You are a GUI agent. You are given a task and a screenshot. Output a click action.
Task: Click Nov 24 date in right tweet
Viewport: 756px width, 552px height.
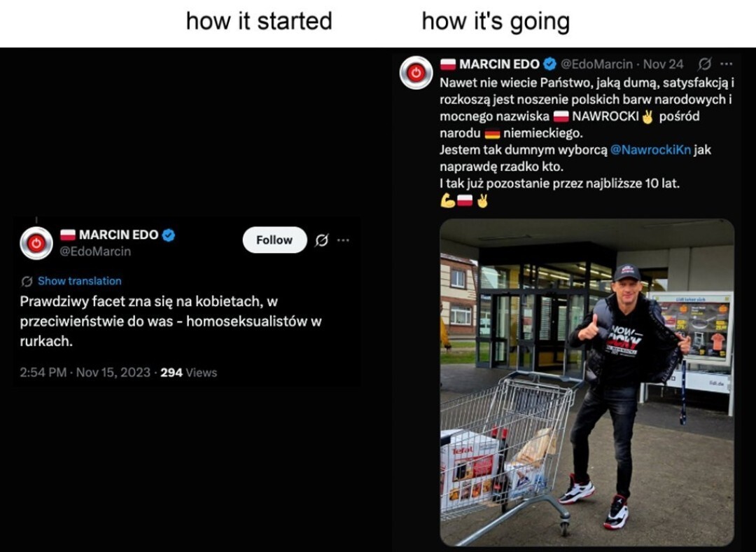[x=664, y=64]
